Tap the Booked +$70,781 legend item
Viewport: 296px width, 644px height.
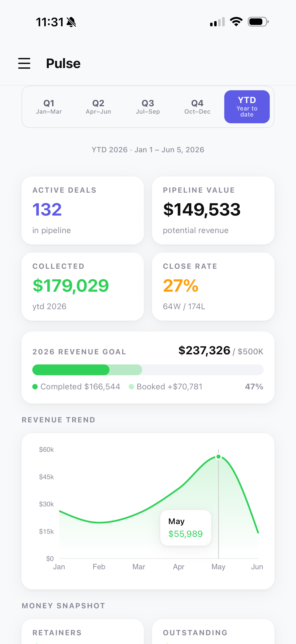[x=165, y=386]
